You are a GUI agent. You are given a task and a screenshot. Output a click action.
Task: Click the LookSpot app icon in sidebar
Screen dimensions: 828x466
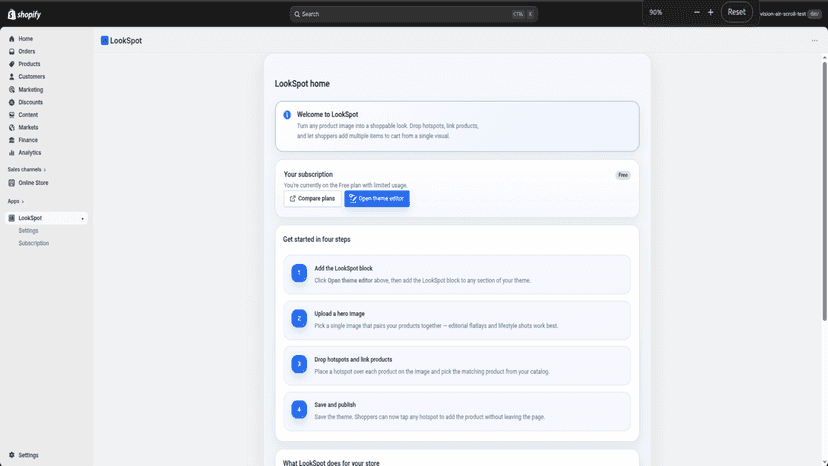[12, 218]
